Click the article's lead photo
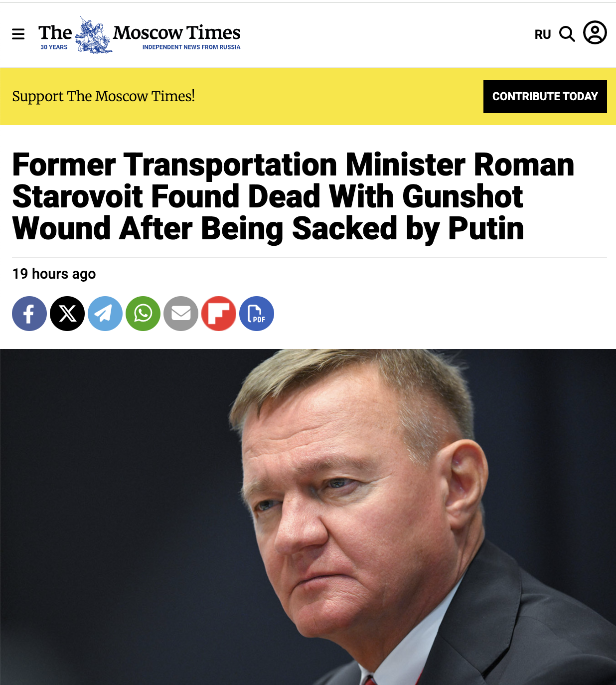Image resolution: width=616 pixels, height=685 pixels. point(308,516)
